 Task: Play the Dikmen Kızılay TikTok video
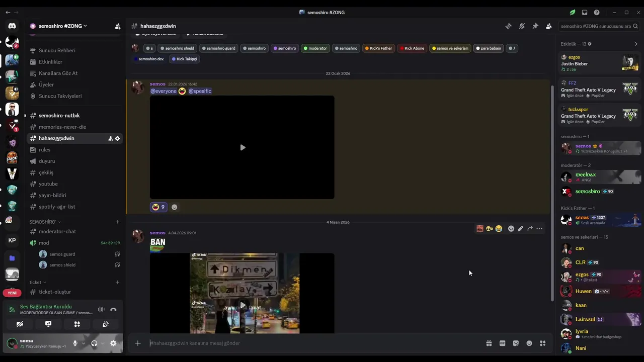click(x=243, y=305)
